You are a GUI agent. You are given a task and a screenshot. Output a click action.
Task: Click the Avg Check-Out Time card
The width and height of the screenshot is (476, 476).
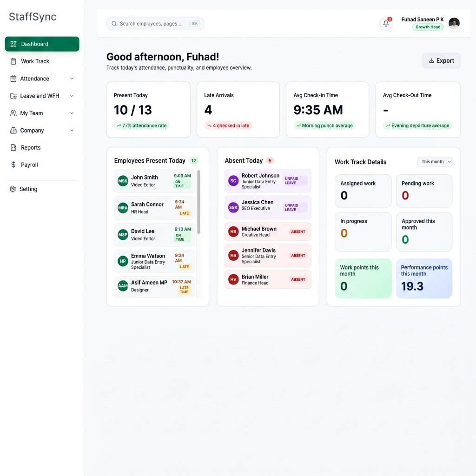[418, 110]
